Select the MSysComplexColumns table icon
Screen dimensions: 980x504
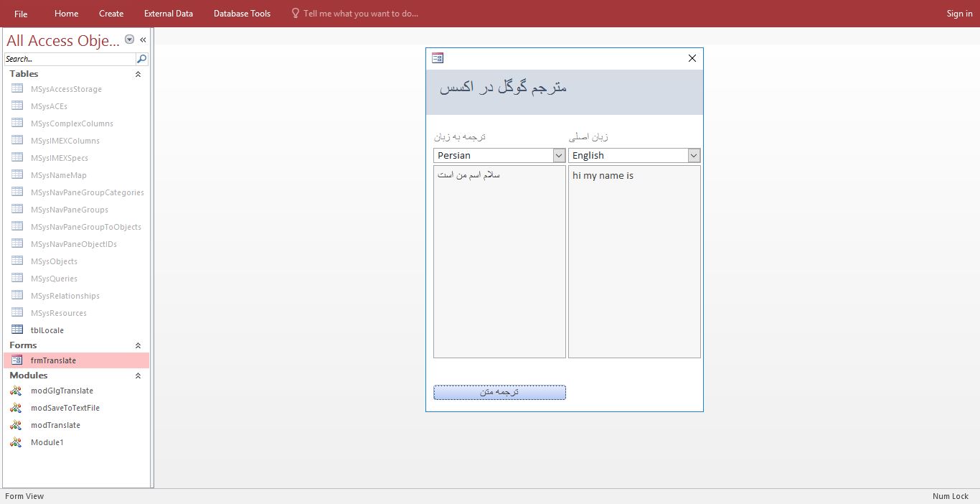pos(17,123)
